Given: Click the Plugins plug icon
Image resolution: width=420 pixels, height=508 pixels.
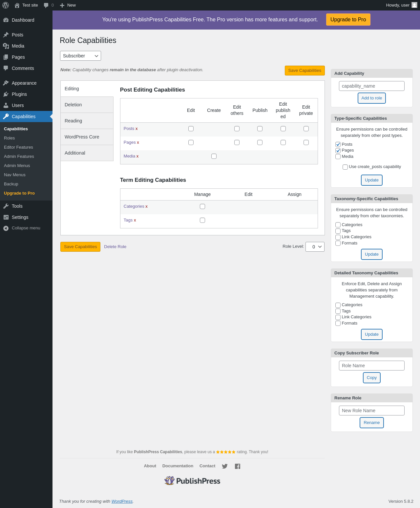Looking at the screenshot, I should click(x=6, y=94).
